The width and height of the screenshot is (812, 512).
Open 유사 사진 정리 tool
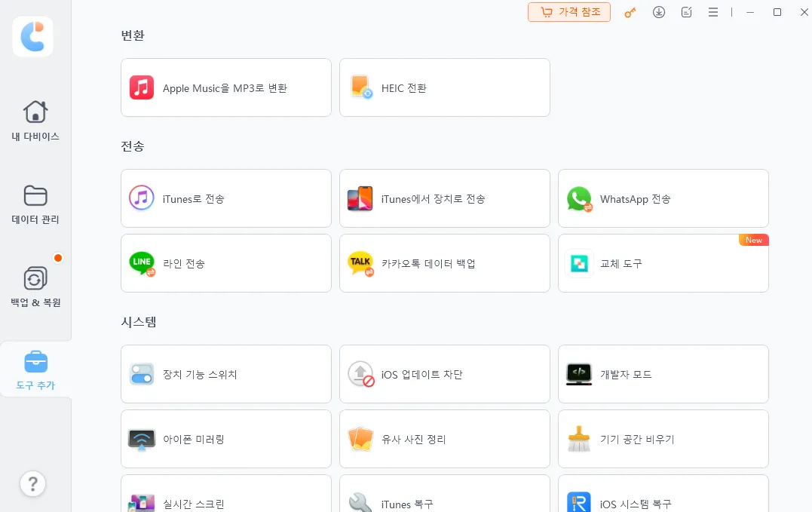tap(444, 439)
